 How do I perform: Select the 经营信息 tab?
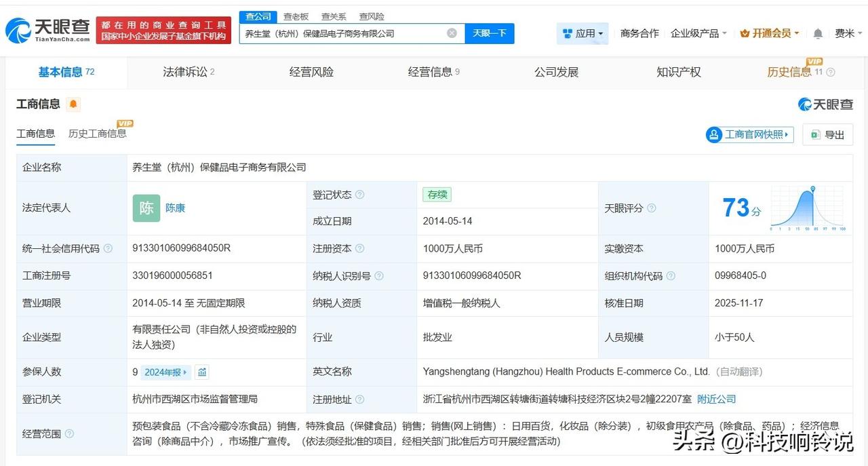coord(434,72)
